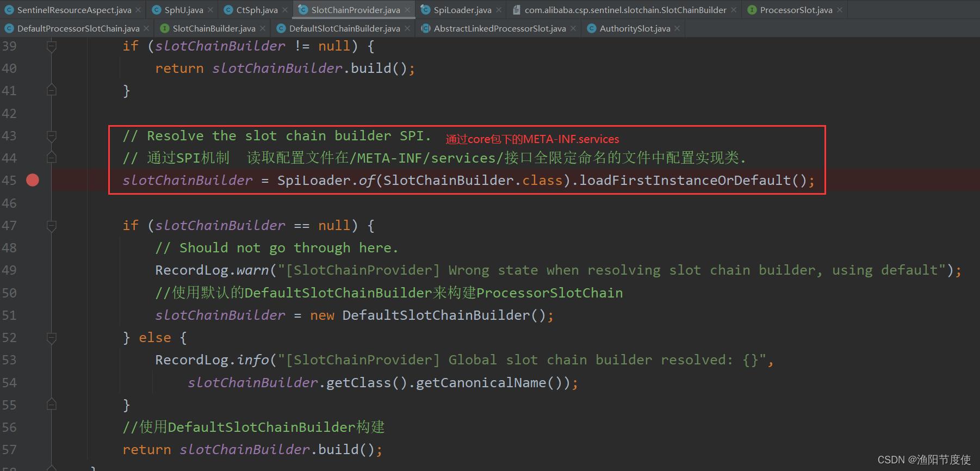Close the DefaultSlotChainBuilder.java tab

[x=407, y=28]
